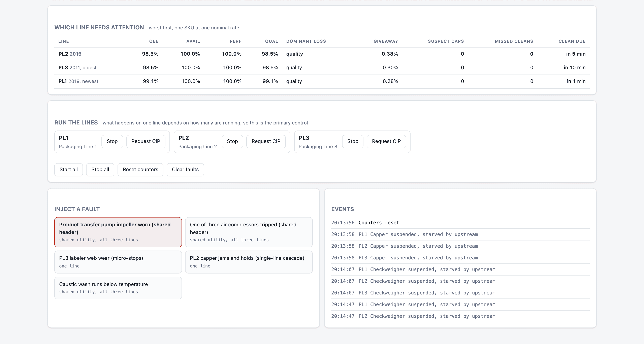Viewport: 644px width, 344px height.
Task: Click the OEE column header
Action: [x=154, y=41]
